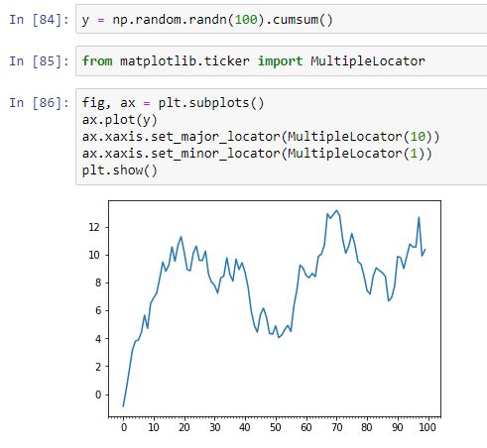Click the y-axis tick label 0

click(97, 394)
